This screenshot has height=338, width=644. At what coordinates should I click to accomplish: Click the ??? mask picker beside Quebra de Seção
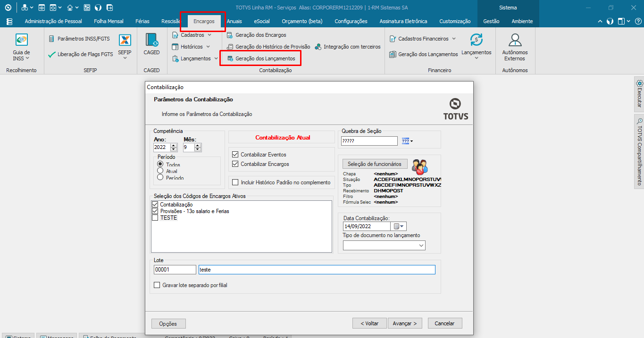[x=407, y=141]
